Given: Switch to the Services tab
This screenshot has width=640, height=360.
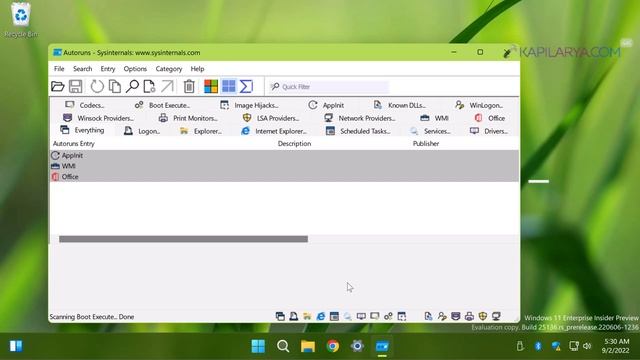Looking at the screenshot, I should click(430, 131).
